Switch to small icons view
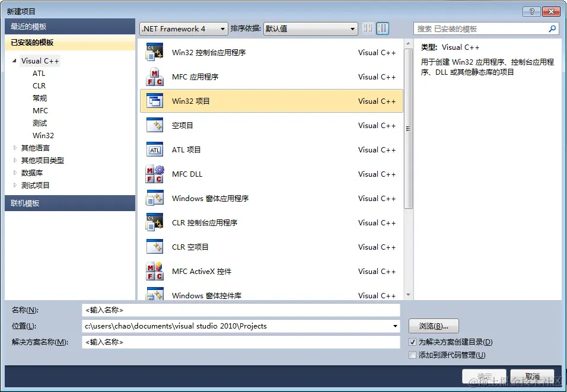 [x=368, y=28]
